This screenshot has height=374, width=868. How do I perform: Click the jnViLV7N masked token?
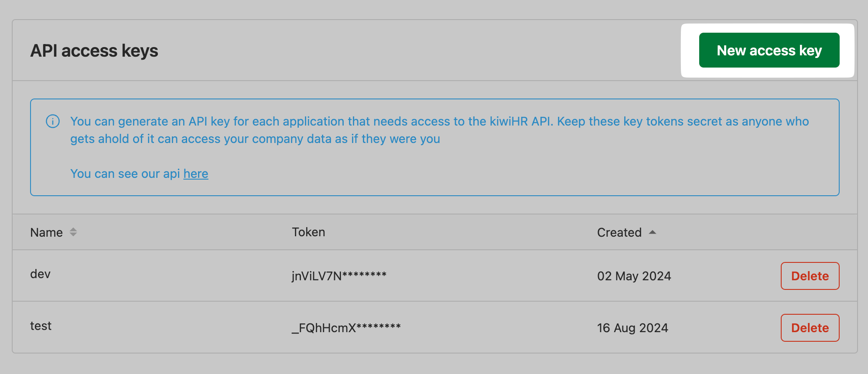tap(339, 276)
